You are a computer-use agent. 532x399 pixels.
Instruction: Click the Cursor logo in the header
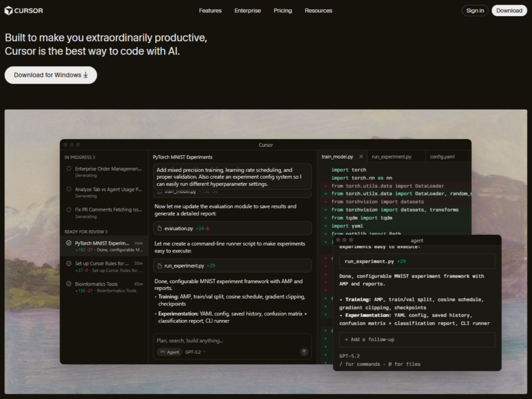pyautogui.click(x=24, y=10)
